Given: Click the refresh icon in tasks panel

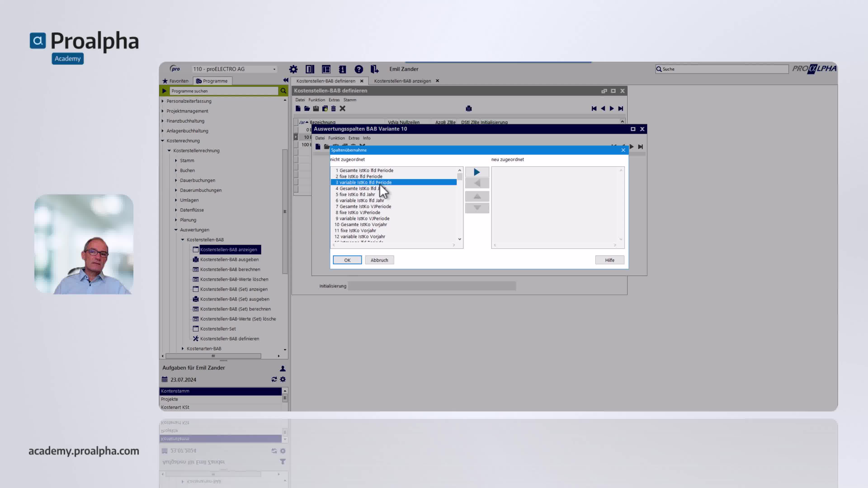Looking at the screenshot, I should click(274, 380).
